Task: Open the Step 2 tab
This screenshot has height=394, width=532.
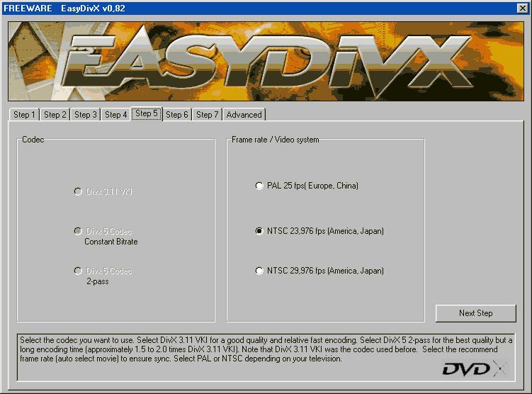Action: tap(55, 115)
